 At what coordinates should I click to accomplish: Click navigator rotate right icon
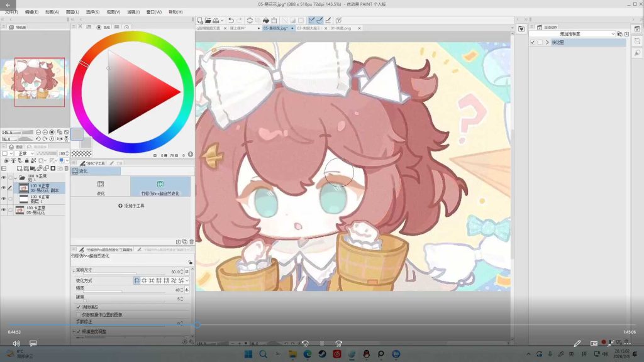coord(45,139)
